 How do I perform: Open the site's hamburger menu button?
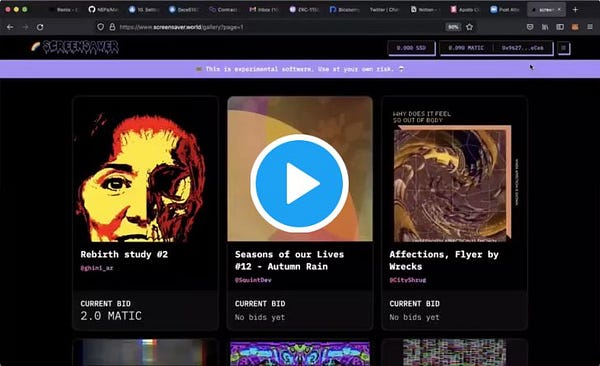(x=564, y=48)
